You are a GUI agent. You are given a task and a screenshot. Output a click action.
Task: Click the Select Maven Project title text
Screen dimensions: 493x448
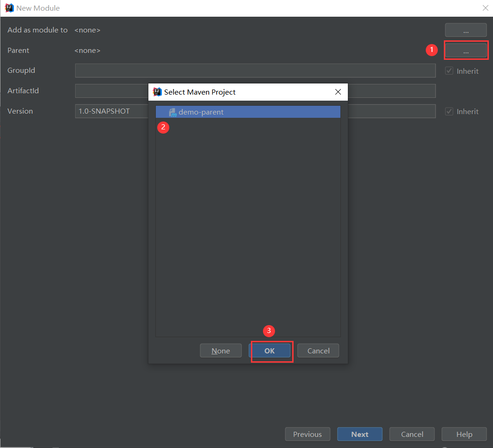coord(199,92)
